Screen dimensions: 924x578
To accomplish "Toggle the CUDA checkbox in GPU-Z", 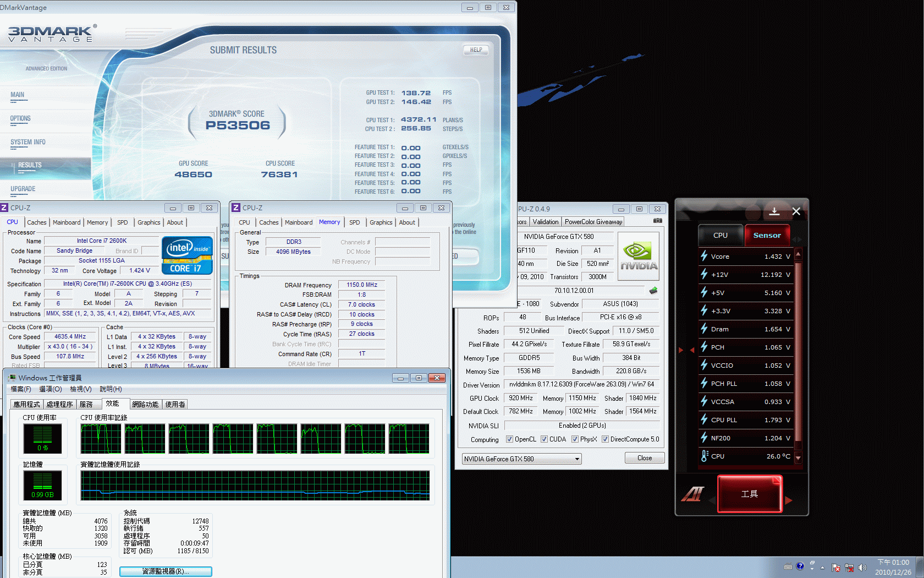I will click(x=544, y=439).
